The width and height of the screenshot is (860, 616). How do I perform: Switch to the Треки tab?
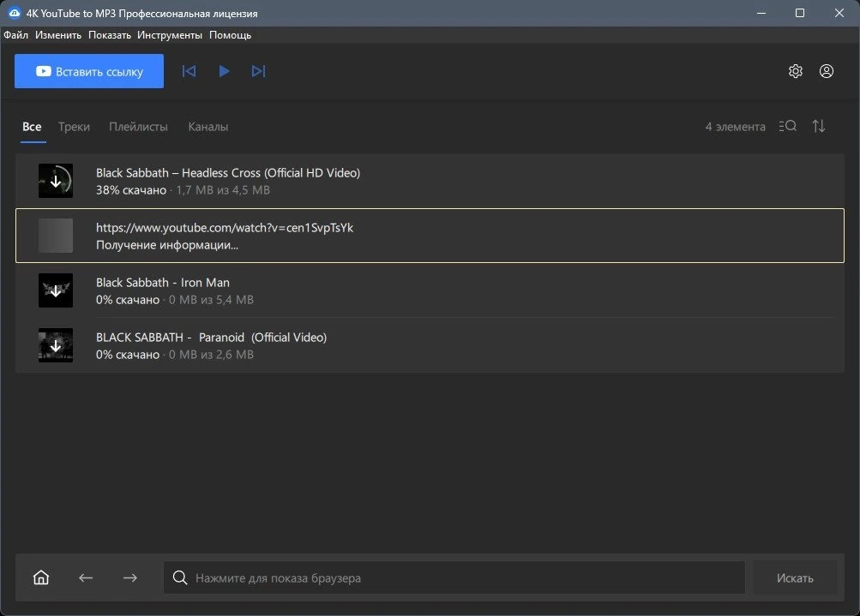coord(74,127)
